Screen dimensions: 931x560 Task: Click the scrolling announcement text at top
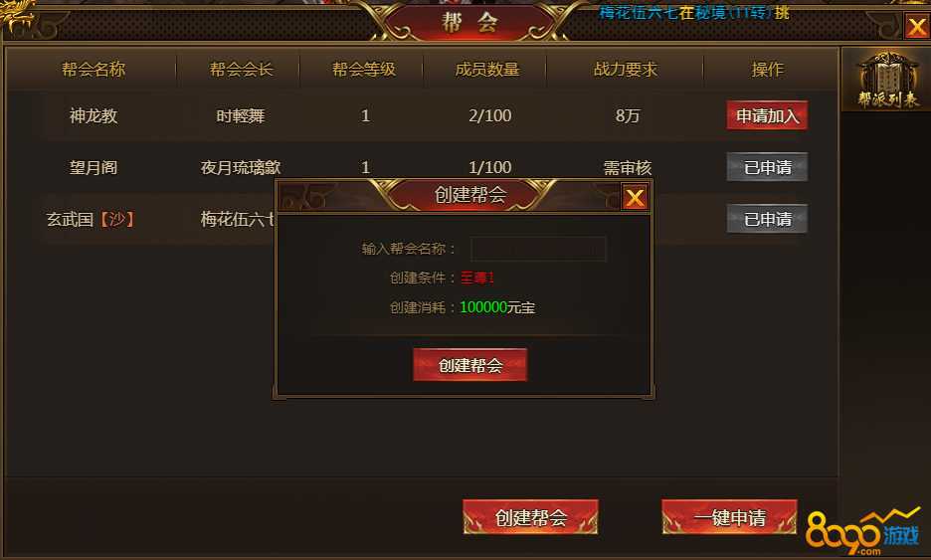click(x=694, y=12)
